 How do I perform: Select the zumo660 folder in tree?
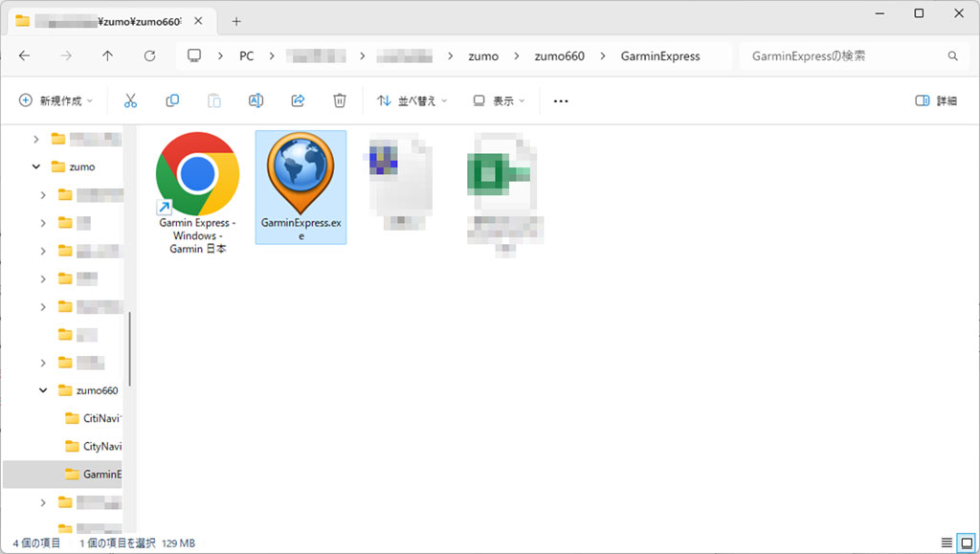point(87,390)
